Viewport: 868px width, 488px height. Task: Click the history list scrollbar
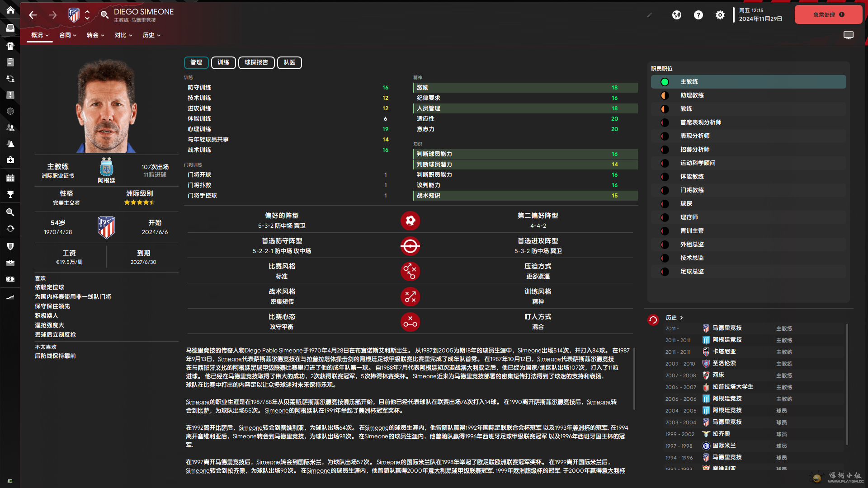point(847,384)
